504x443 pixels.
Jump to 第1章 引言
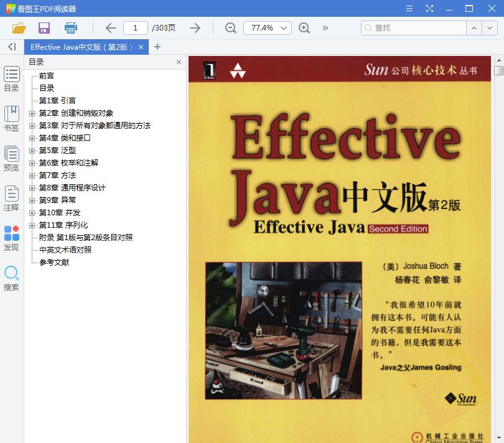click(x=57, y=101)
